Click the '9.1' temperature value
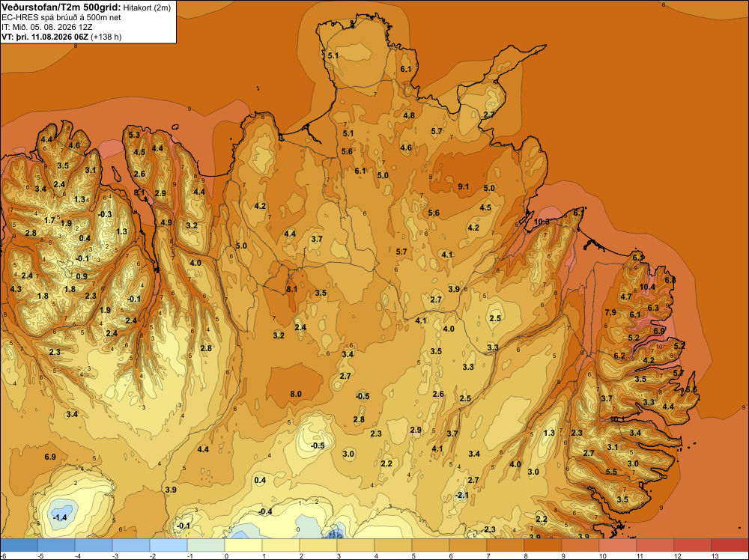The height and width of the screenshot is (560, 749). (x=464, y=186)
